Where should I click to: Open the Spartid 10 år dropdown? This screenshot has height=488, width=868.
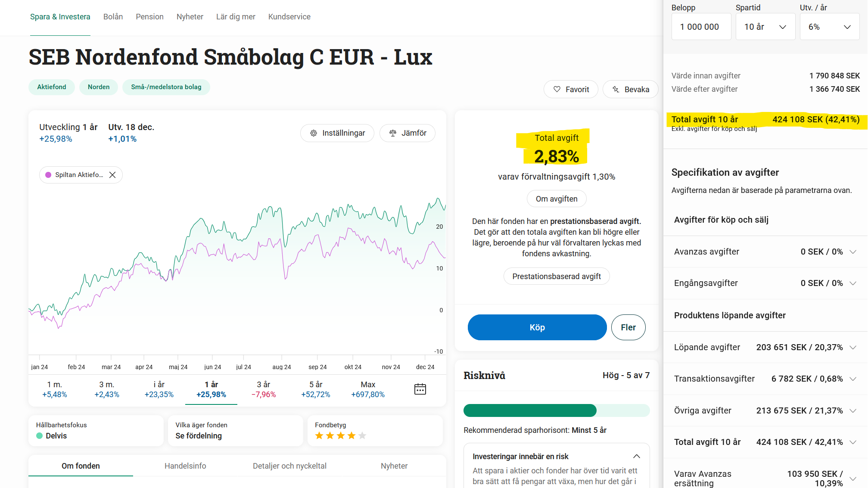tap(765, 27)
